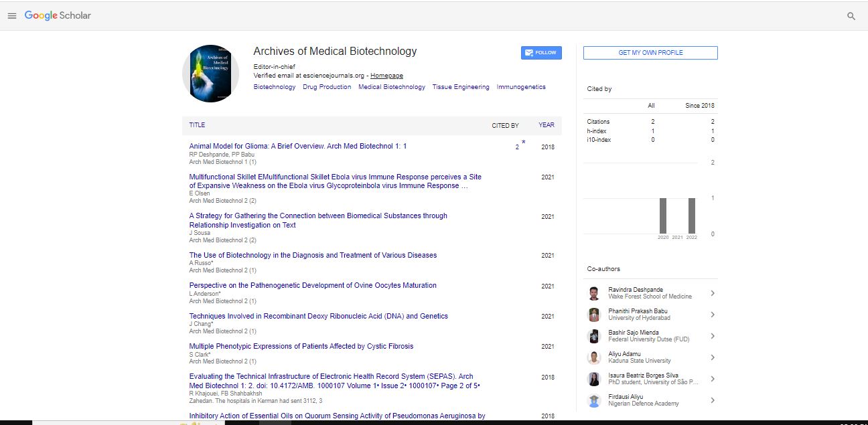Open Use of Biotechnology in Diagnosis article
This screenshot has width=868, height=425.
(313, 255)
